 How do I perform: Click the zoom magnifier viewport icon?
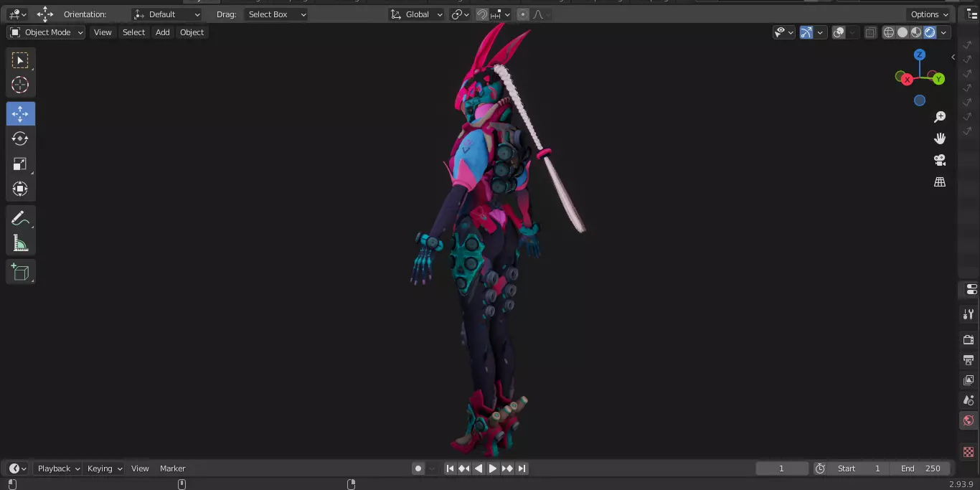tap(940, 117)
